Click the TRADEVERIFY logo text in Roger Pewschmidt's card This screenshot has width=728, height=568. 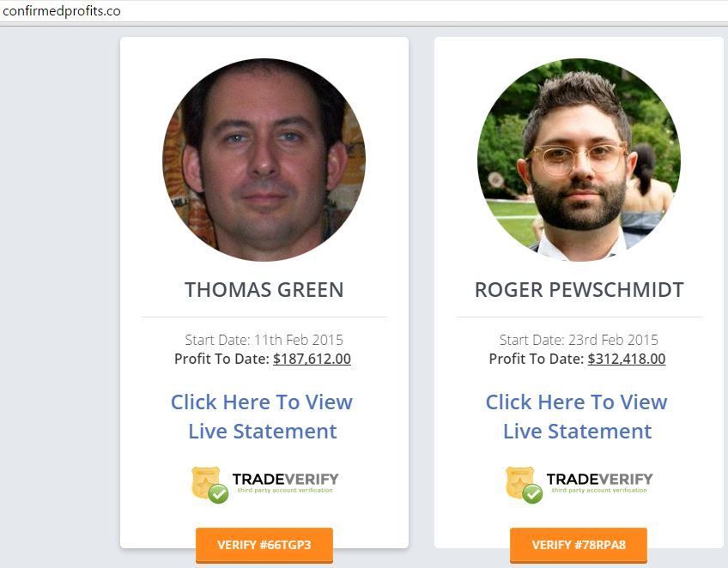[599, 479]
